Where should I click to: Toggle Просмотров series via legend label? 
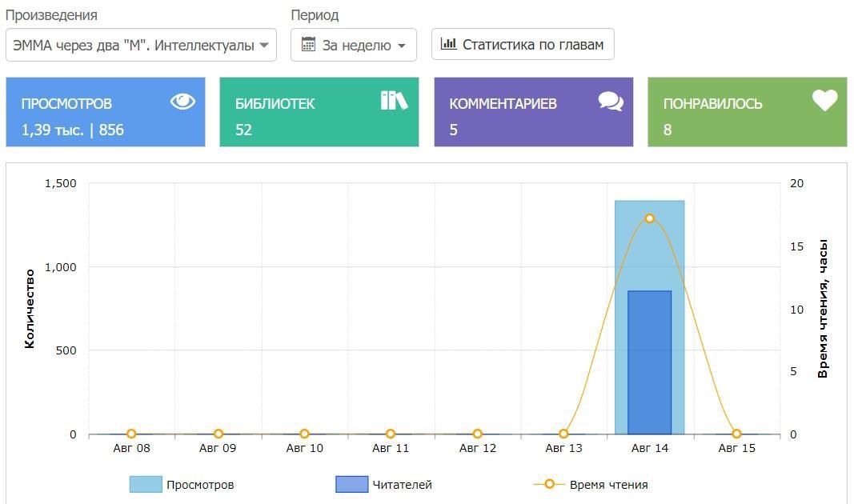point(200,484)
